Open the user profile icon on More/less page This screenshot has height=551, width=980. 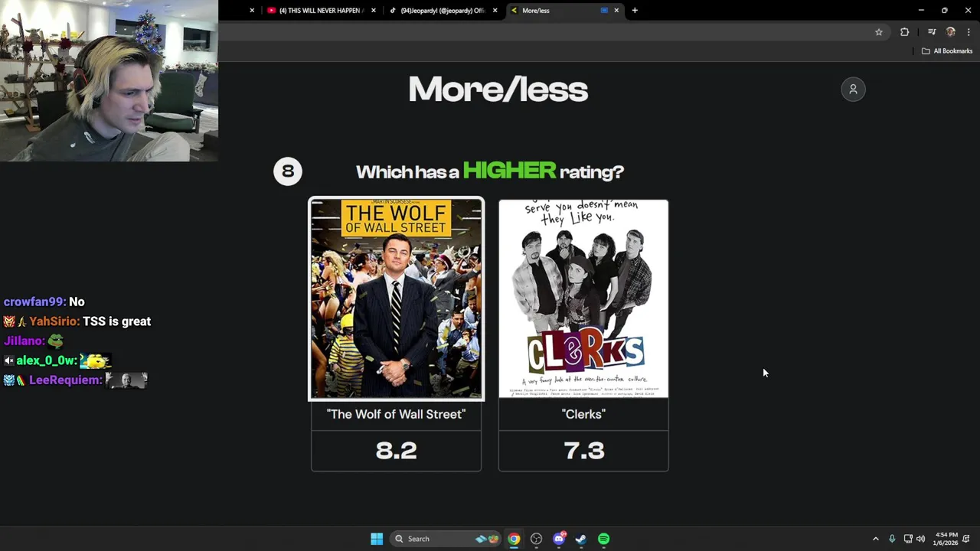coord(853,90)
